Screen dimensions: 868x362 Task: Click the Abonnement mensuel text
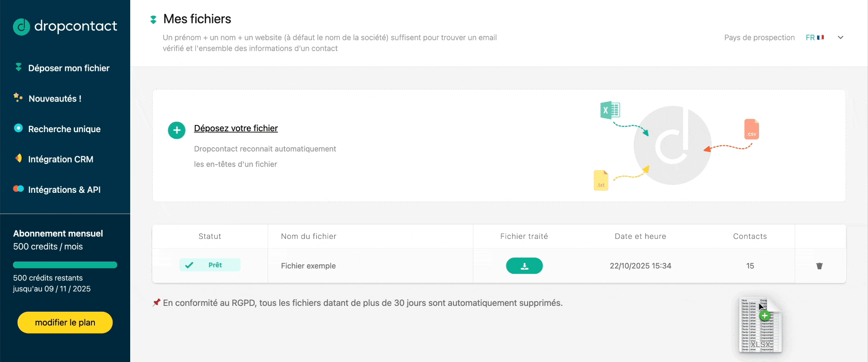click(x=58, y=233)
